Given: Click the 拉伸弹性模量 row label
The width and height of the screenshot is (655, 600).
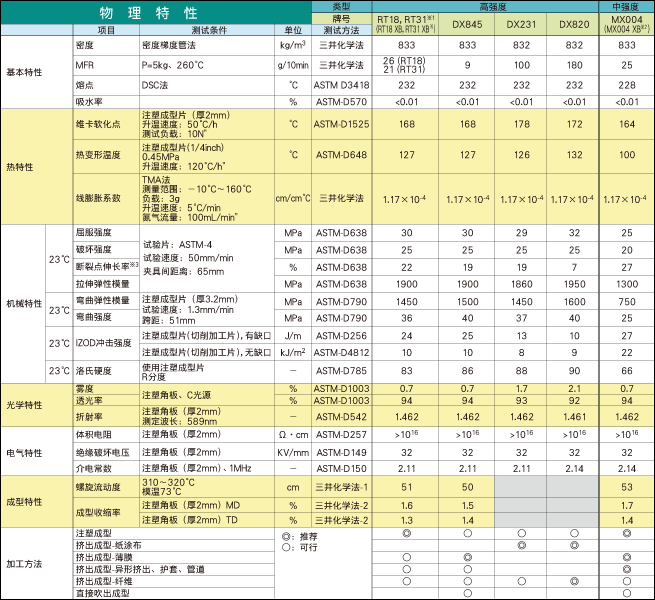Looking at the screenshot, I should pyautogui.click(x=103, y=284).
